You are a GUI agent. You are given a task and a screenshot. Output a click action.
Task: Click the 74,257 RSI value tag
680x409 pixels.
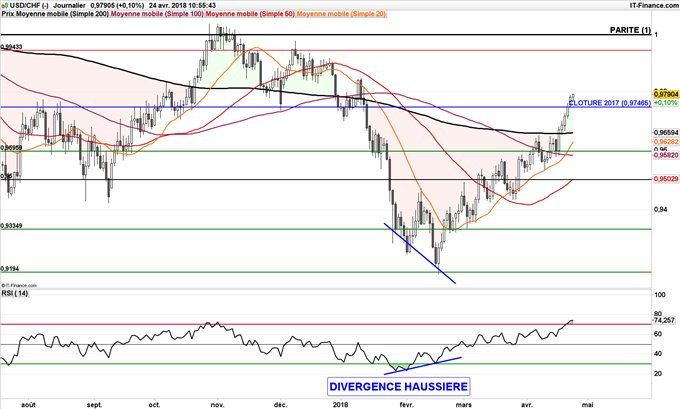(x=665, y=321)
